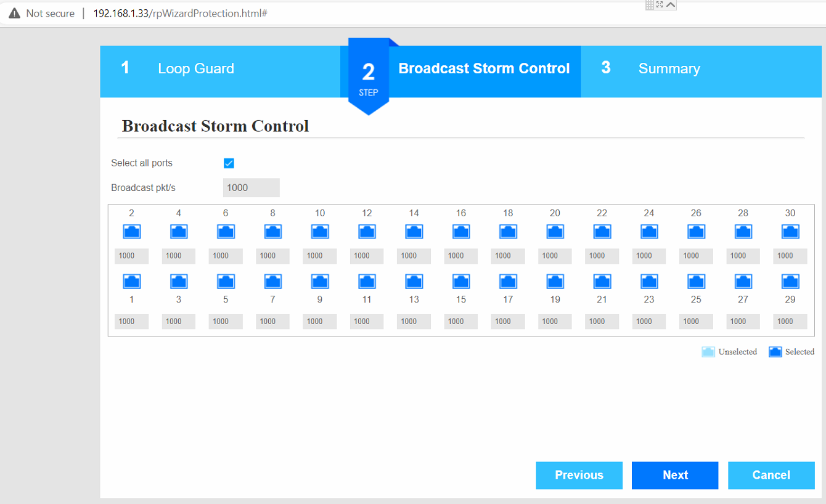Toggle the port 30 icon
This screenshot has width=826, height=504.
click(x=790, y=232)
